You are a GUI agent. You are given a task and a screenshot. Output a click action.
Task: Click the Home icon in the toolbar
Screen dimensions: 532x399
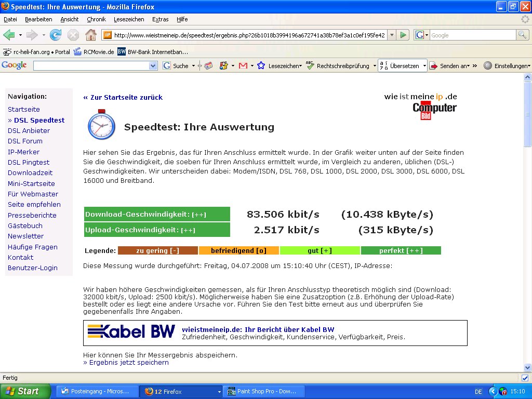tap(92, 35)
